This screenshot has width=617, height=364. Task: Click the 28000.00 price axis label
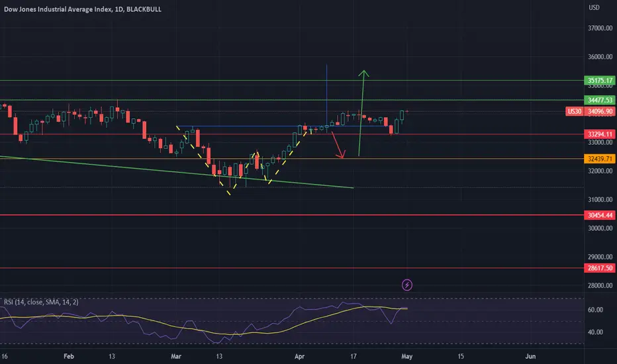[x=600, y=285]
